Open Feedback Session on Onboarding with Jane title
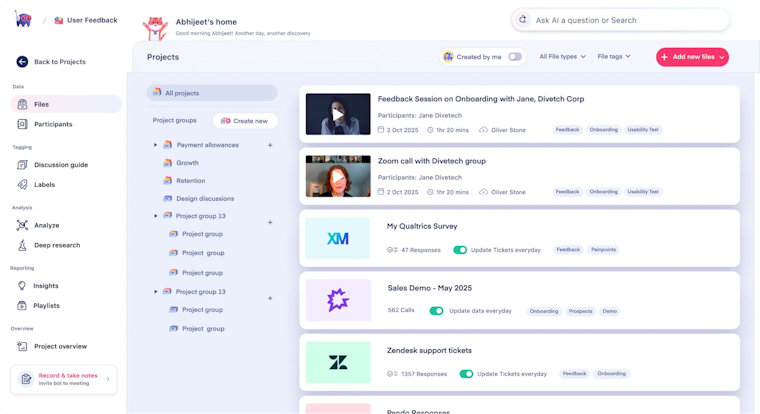Screen dimensions: 760x414 (x=481, y=99)
